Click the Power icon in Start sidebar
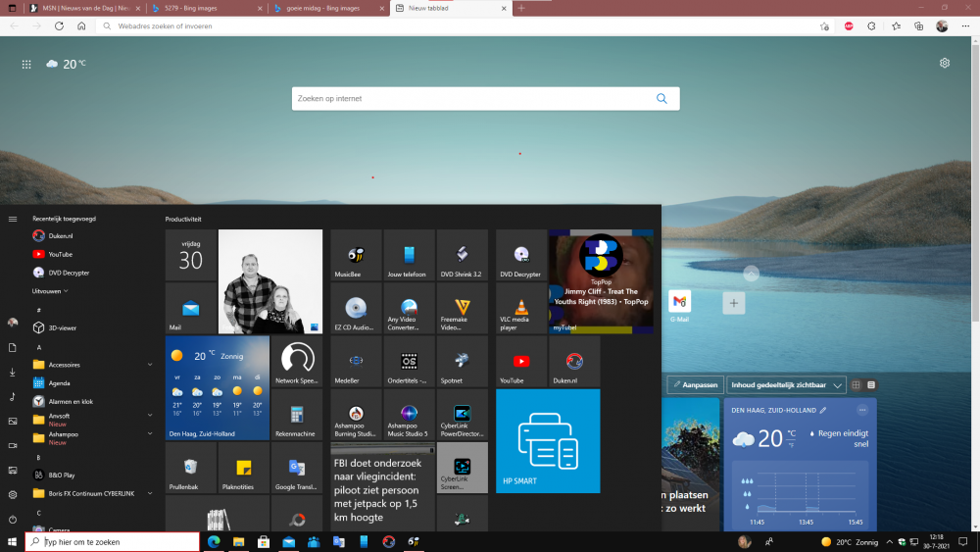 [13, 520]
